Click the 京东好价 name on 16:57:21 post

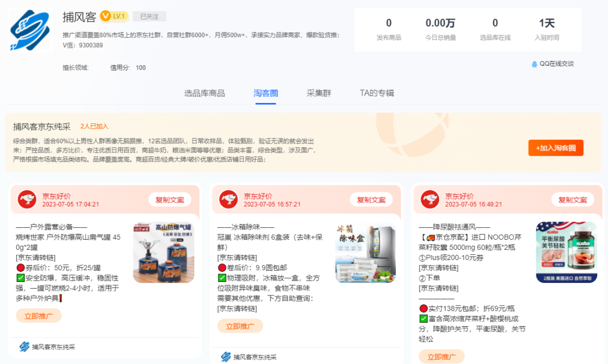(258, 196)
